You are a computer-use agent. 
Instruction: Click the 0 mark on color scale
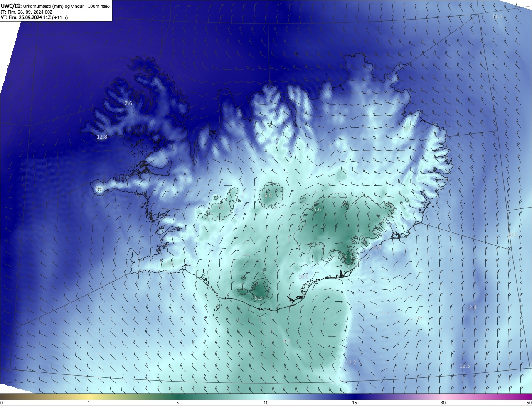click(x=1, y=403)
